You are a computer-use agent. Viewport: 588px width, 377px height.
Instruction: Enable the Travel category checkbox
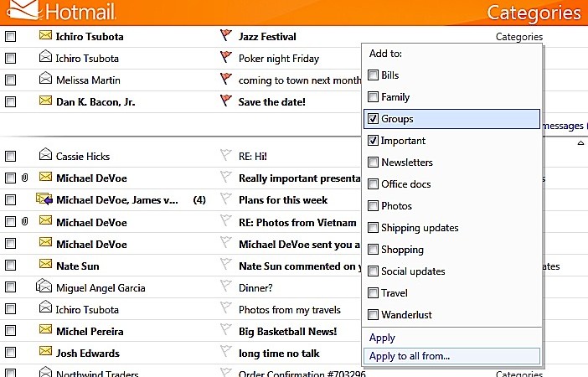[x=373, y=293]
